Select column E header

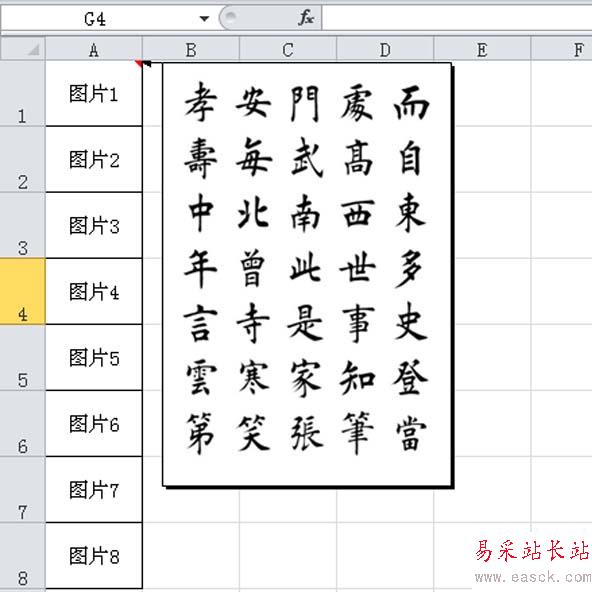(x=482, y=49)
